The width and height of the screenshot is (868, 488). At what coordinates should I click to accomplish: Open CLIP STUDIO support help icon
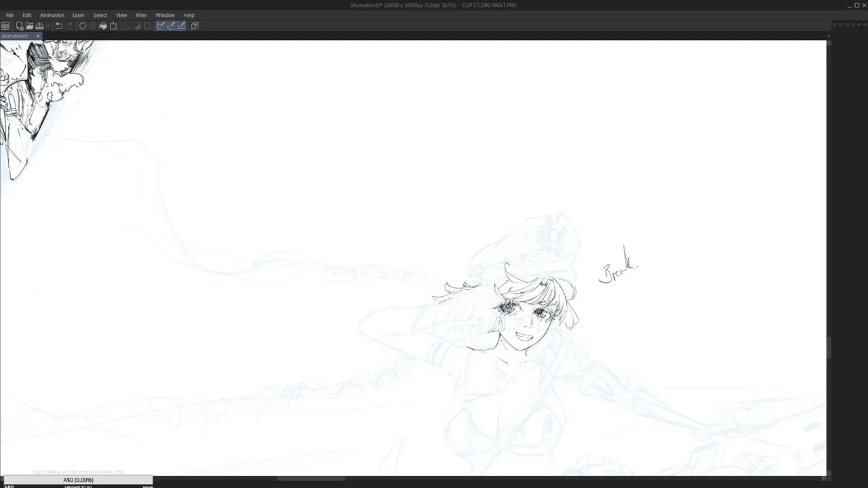[x=195, y=26]
